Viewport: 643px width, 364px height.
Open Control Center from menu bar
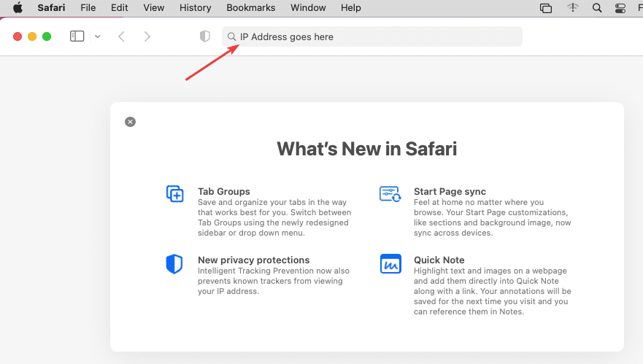[x=620, y=8]
